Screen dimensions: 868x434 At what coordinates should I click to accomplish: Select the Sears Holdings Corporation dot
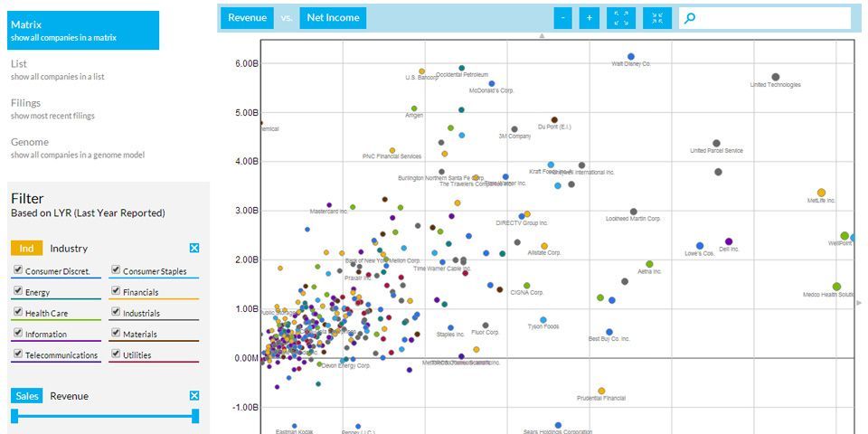click(558, 425)
